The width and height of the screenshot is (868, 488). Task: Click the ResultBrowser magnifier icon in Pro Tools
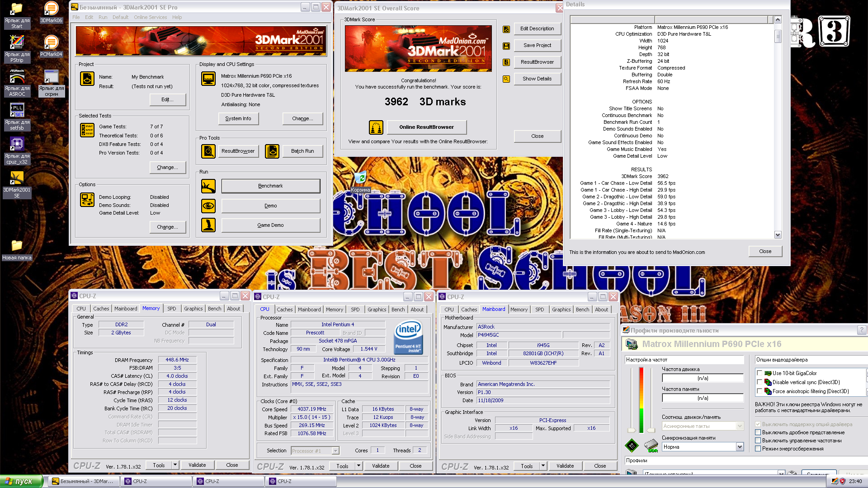click(208, 151)
